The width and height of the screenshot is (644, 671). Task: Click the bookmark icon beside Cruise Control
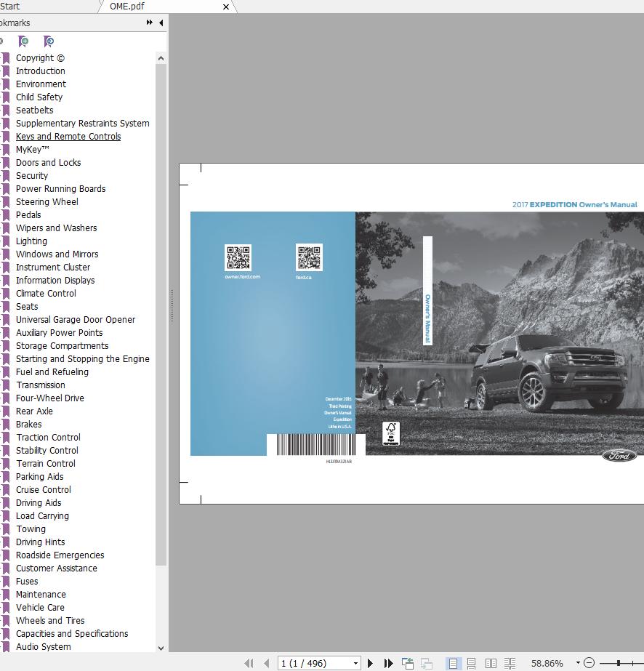6,490
